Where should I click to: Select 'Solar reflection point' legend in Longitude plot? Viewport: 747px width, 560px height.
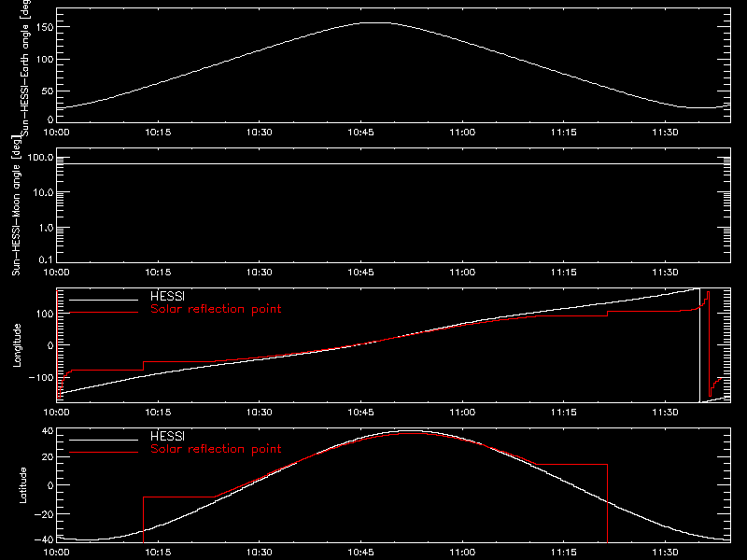click(216, 309)
